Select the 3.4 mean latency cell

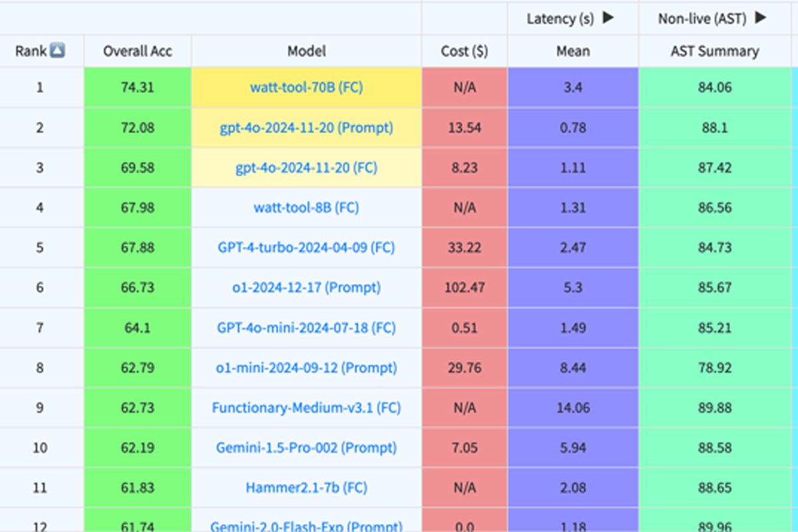(573, 87)
